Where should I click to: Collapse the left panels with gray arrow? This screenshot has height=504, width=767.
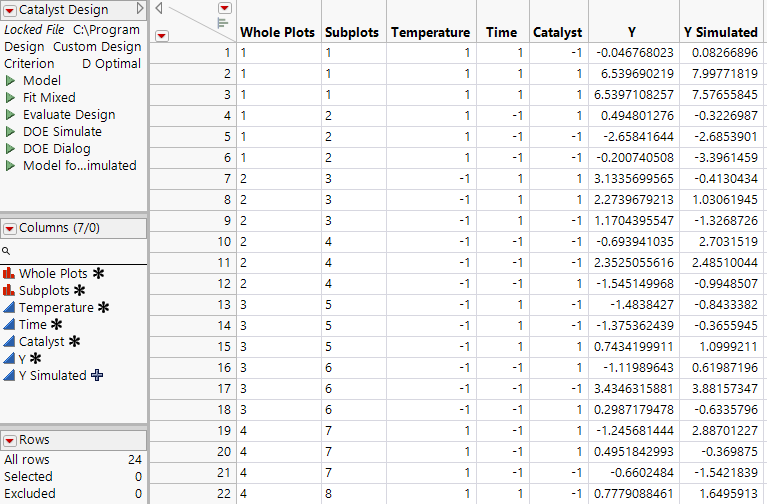(139, 9)
